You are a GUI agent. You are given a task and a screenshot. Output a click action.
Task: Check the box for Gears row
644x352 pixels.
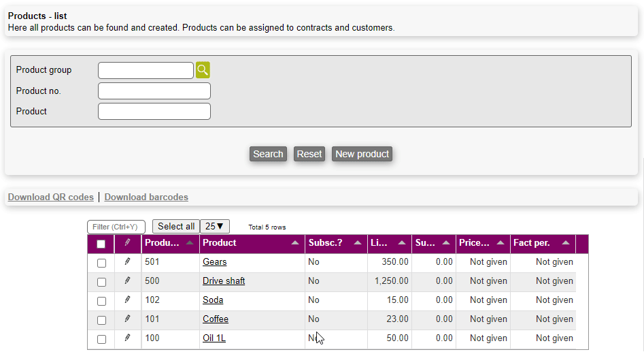[101, 263]
